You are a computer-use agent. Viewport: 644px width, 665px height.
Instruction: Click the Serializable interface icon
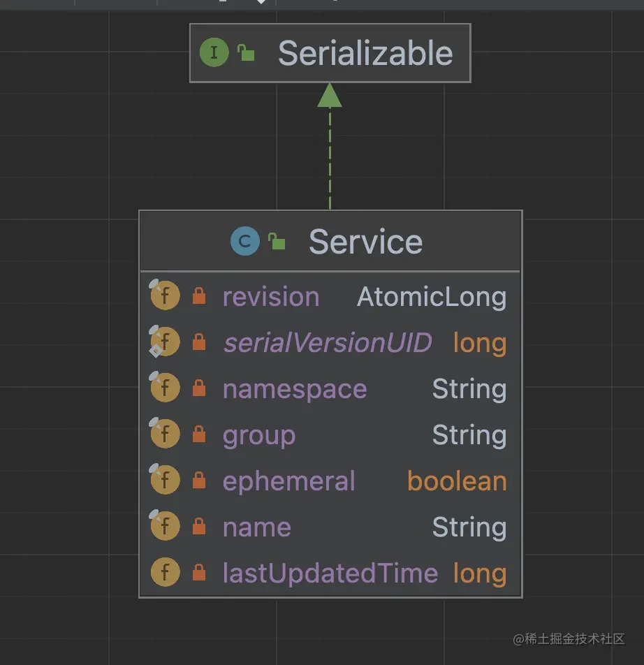[214, 53]
